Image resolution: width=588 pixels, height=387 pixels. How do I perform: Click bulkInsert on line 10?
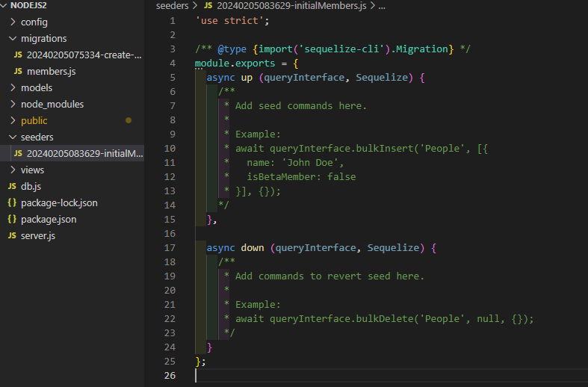(384, 149)
